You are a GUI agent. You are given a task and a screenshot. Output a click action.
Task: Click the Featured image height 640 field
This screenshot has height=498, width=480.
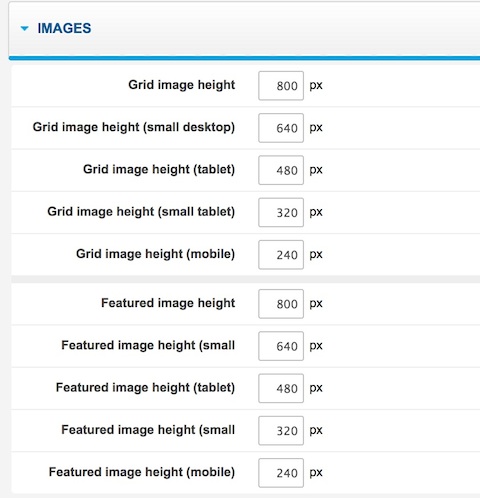coord(281,346)
